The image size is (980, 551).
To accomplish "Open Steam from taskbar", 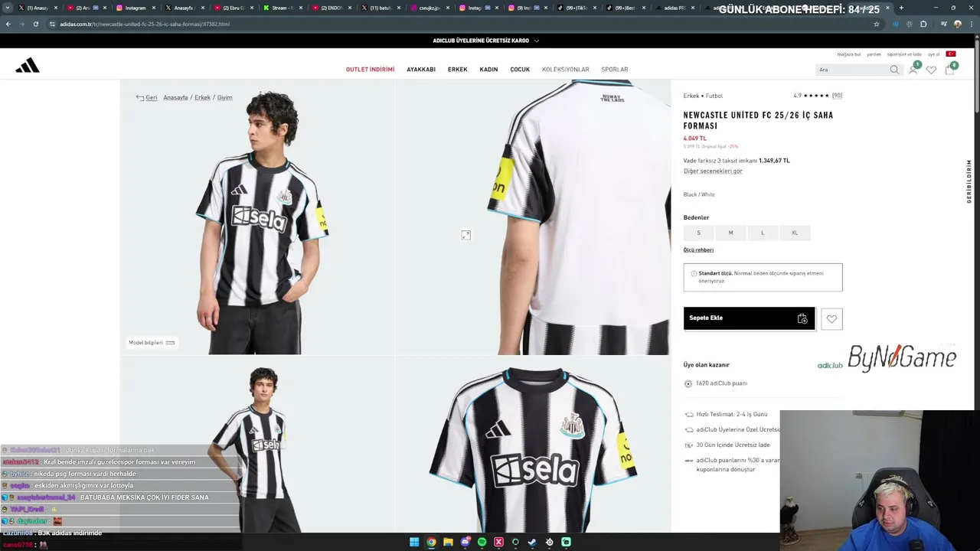I will click(x=532, y=542).
